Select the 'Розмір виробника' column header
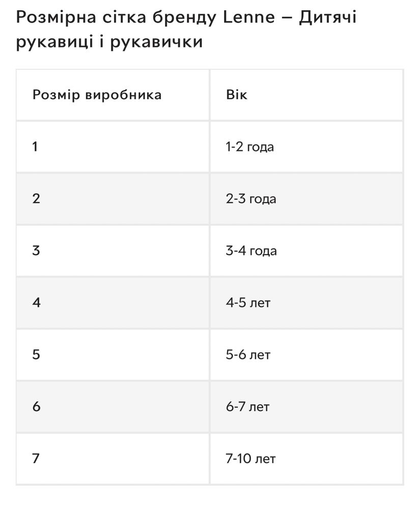 (113, 95)
